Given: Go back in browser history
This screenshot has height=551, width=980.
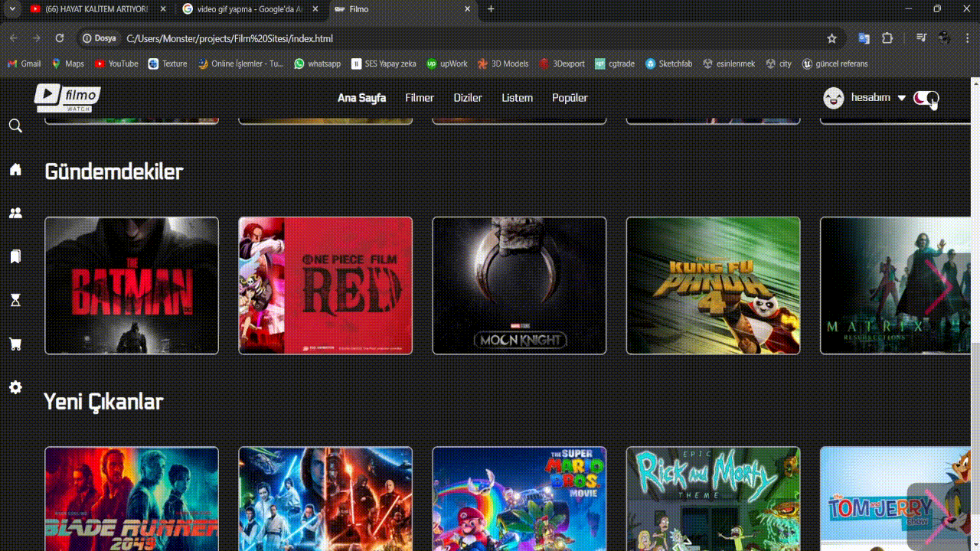Looking at the screenshot, I should point(13,38).
